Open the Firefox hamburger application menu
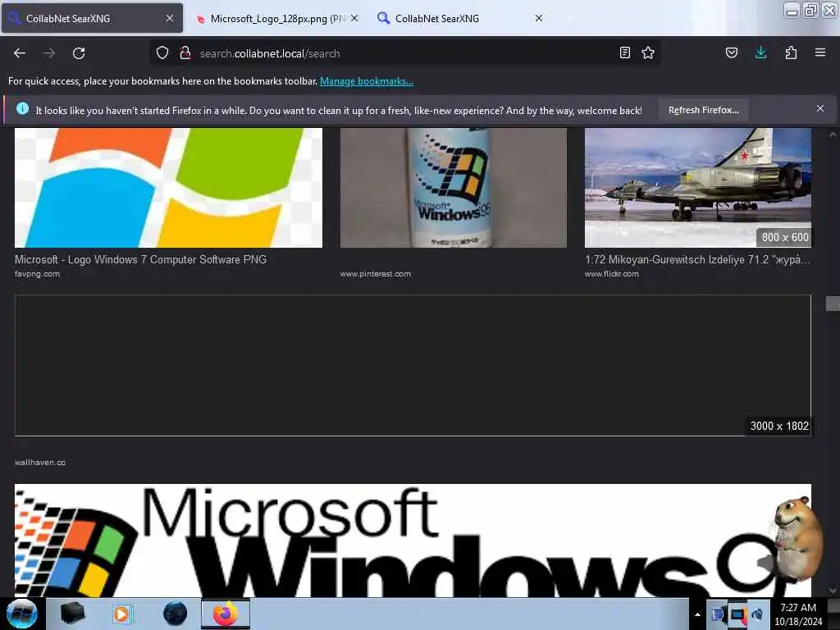 pyautogui.click(x=820, y=52)
